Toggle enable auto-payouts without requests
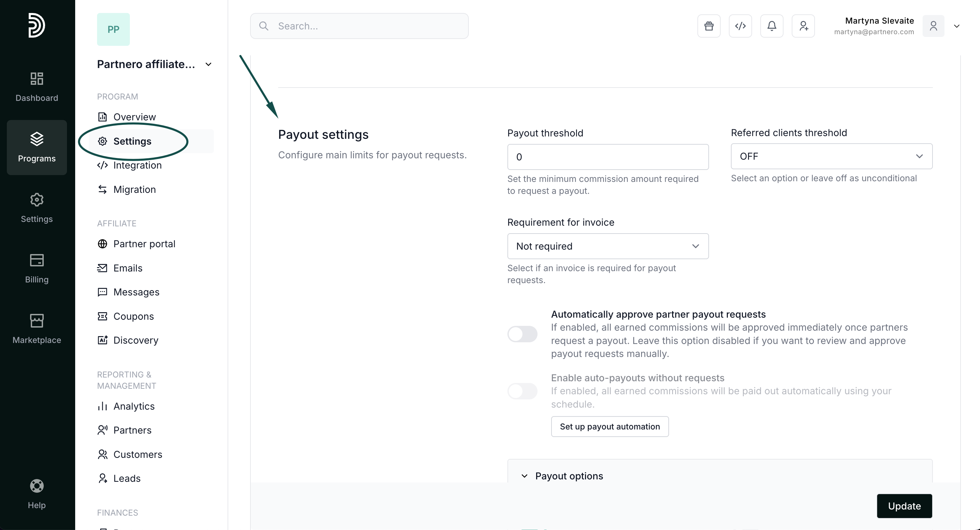 [x=522, y=391]
